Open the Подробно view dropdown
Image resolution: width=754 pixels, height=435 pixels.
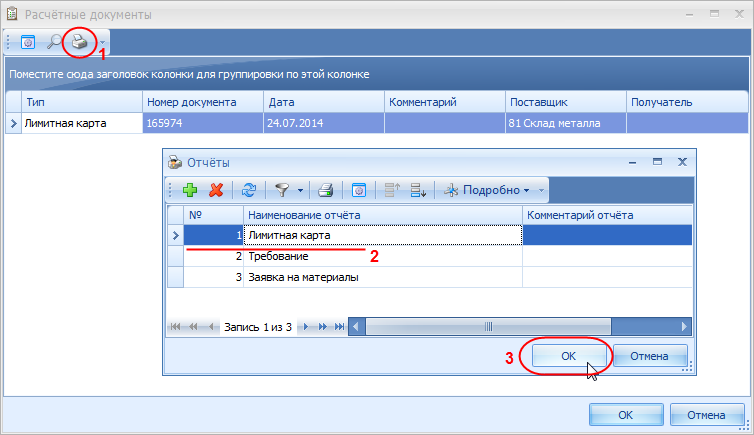point(487,190)
